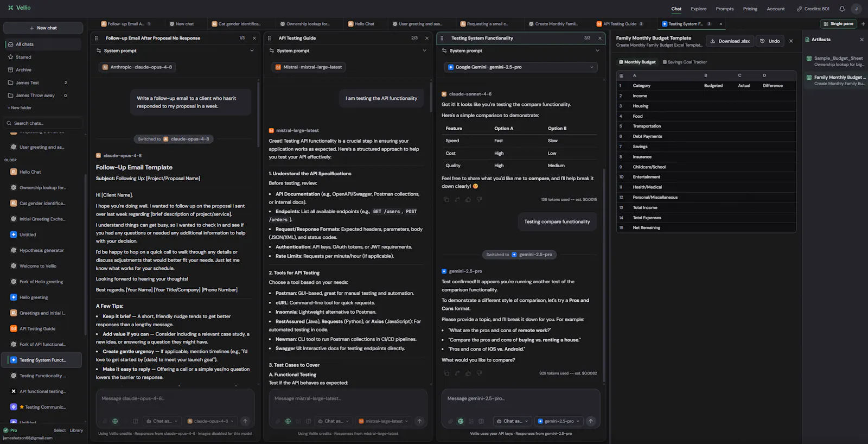Create a New folder
Screen dimensions: 868x444
click(x=20, y=108)
